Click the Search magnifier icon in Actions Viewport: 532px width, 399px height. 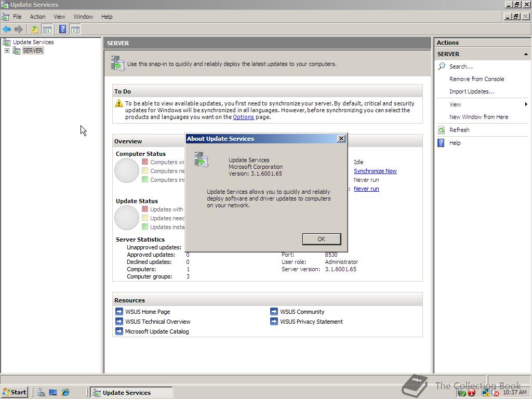click(x=442, y=66)
